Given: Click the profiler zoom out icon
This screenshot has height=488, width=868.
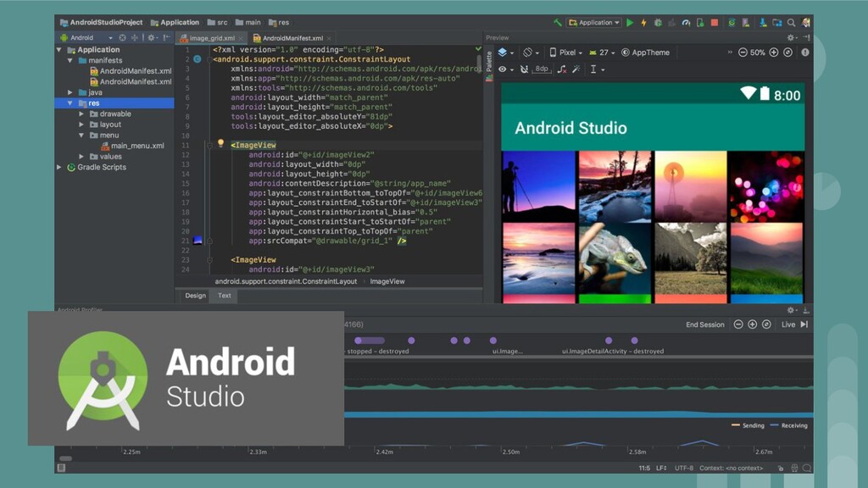Looking at the screenshot, I should 738,324.
